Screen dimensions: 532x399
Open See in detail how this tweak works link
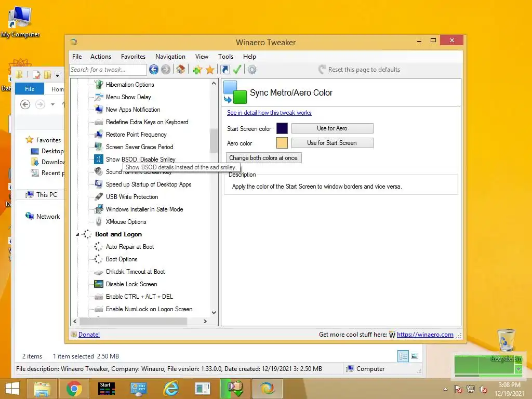coord(269,113)
